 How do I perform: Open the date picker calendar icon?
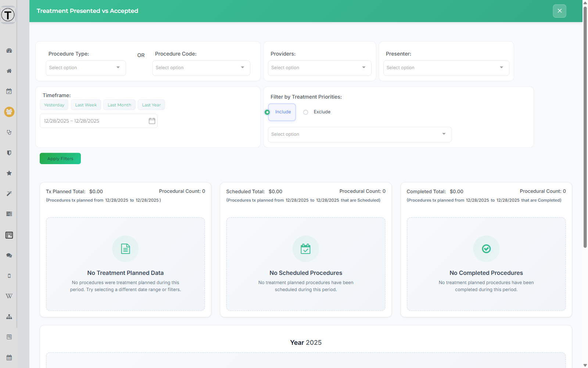152,121
